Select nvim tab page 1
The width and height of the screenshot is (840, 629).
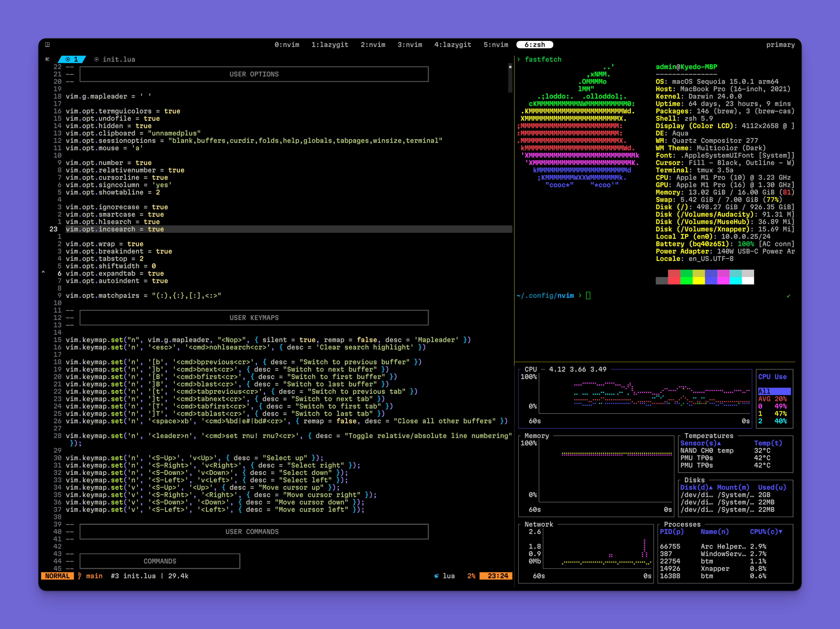click(x=72, y=59)
